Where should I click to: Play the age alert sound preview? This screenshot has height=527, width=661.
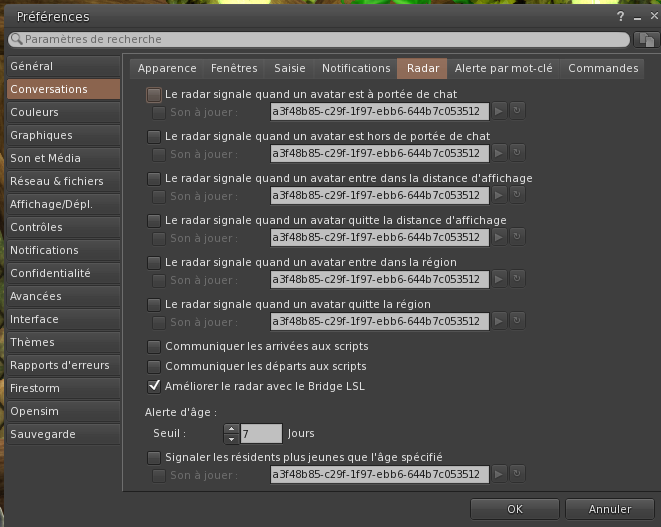pyautogui.click(x=499, y=475)
